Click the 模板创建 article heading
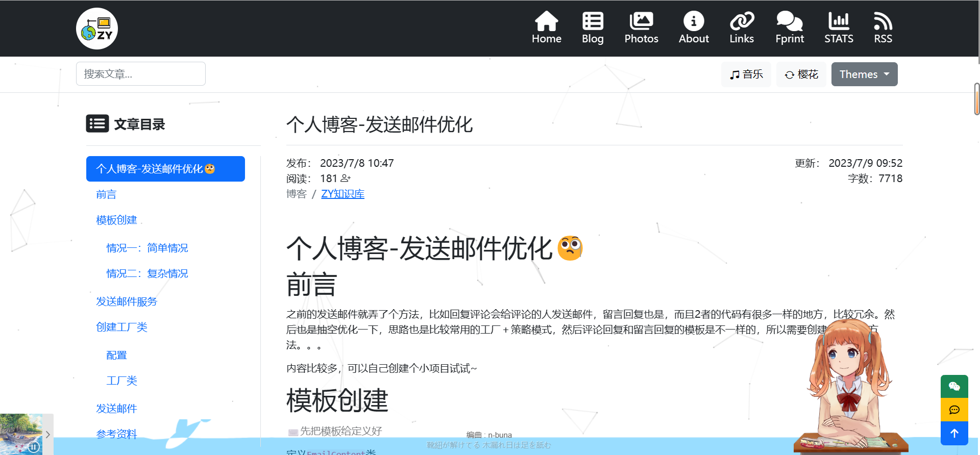 point(337,400)
